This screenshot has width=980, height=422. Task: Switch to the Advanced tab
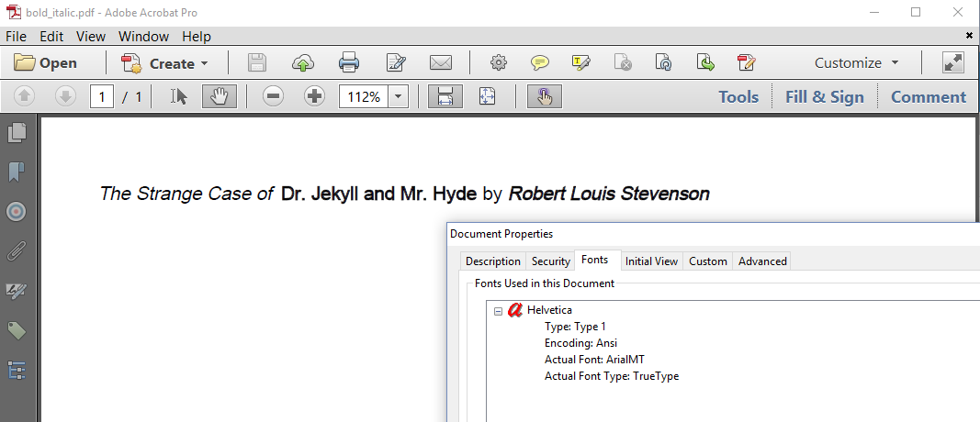(762, 261)
